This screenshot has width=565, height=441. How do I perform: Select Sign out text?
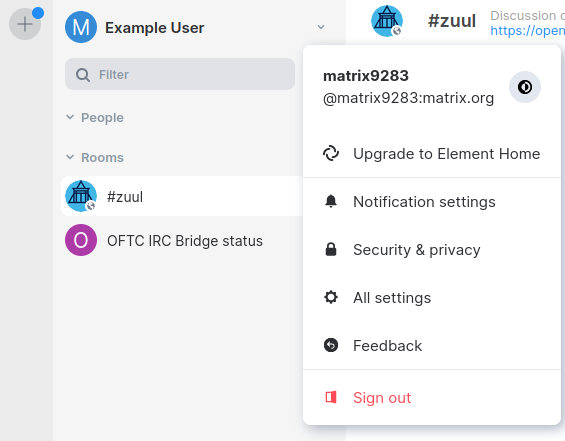coord(382,398)
